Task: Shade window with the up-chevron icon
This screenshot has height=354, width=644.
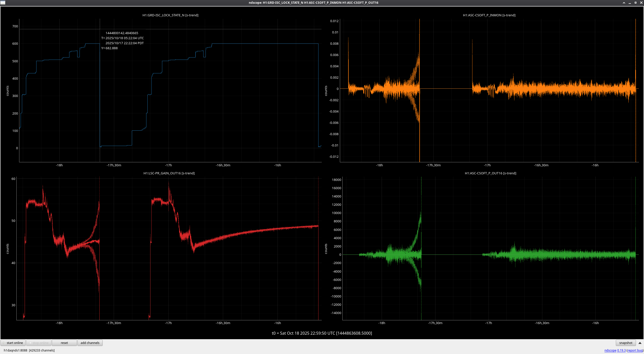Action: (x=624, y=3)
